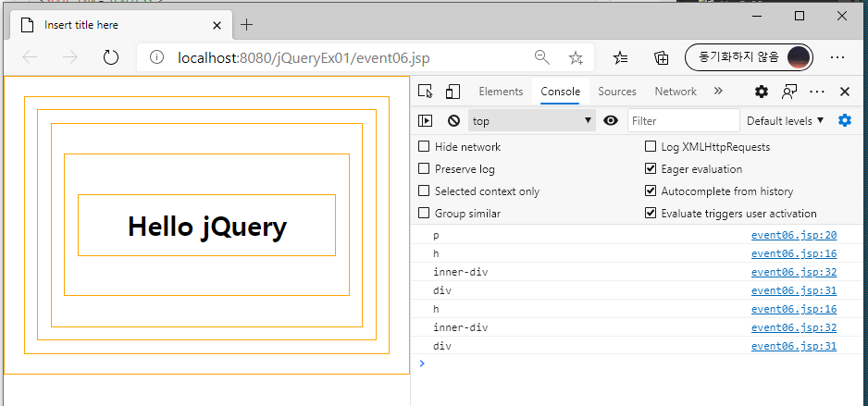Maximize the browser window
Image resolution: width=868 pixels, height=406 pixels.
point(800,16)
